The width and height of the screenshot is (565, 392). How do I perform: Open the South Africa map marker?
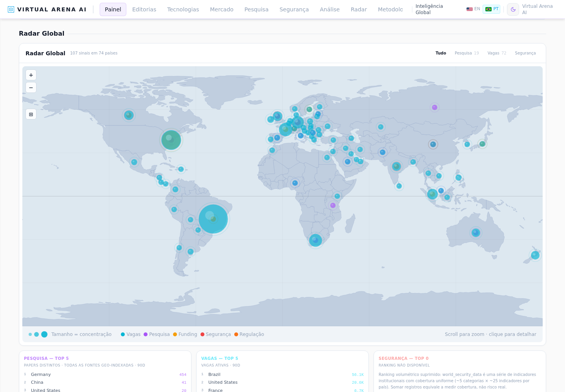pos(315,240)
